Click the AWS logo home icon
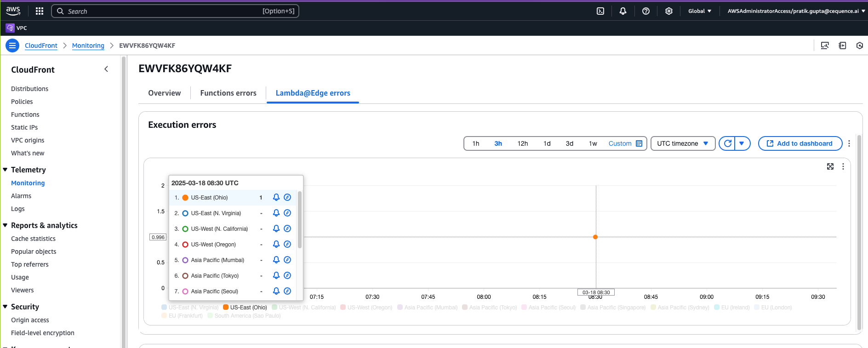Screen dimensions: 868x348 pyautogui.click(x=13, y=11)
